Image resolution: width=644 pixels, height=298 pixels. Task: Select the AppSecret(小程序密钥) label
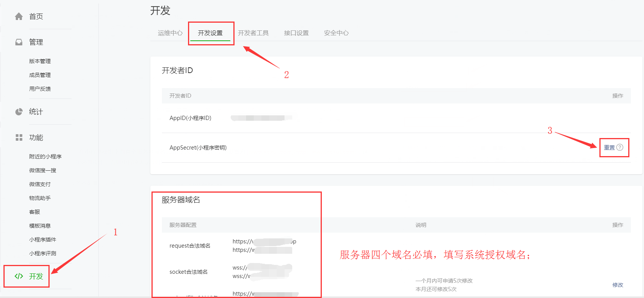(x=198, y=148)
